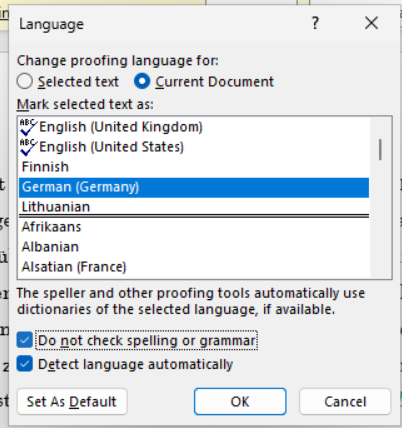The width and height of the screenshot is (402, 428).
Task: Click spell-check icon beside English (United States)
Action: 28,147
